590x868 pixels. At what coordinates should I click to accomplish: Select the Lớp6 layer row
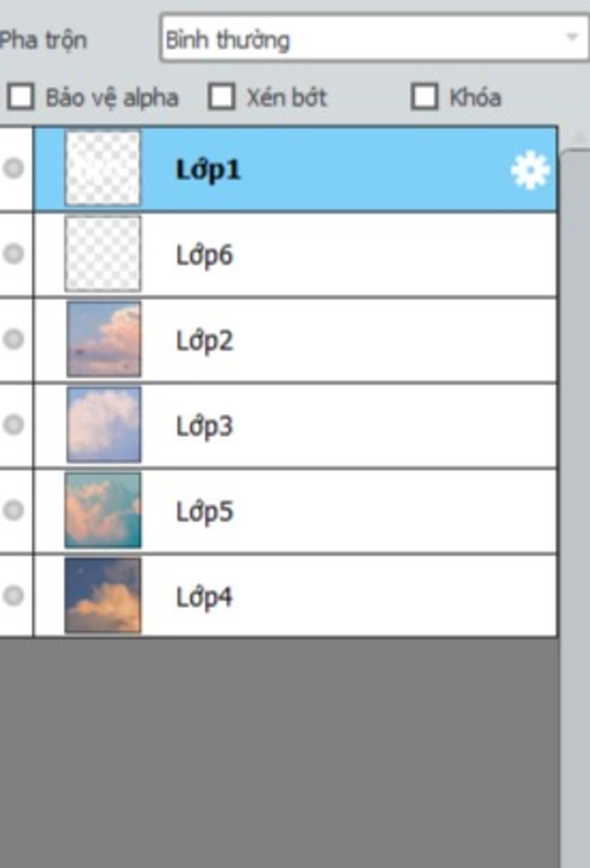pos(296,255)
